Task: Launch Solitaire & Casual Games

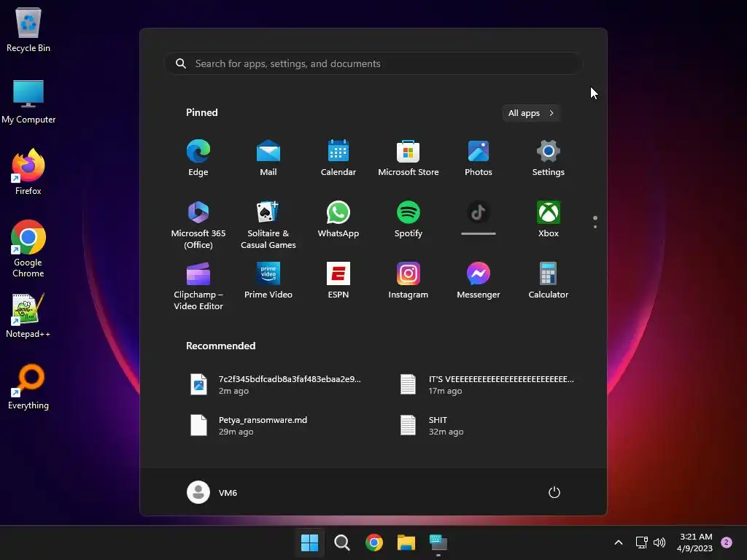Action: pos(268,225)
